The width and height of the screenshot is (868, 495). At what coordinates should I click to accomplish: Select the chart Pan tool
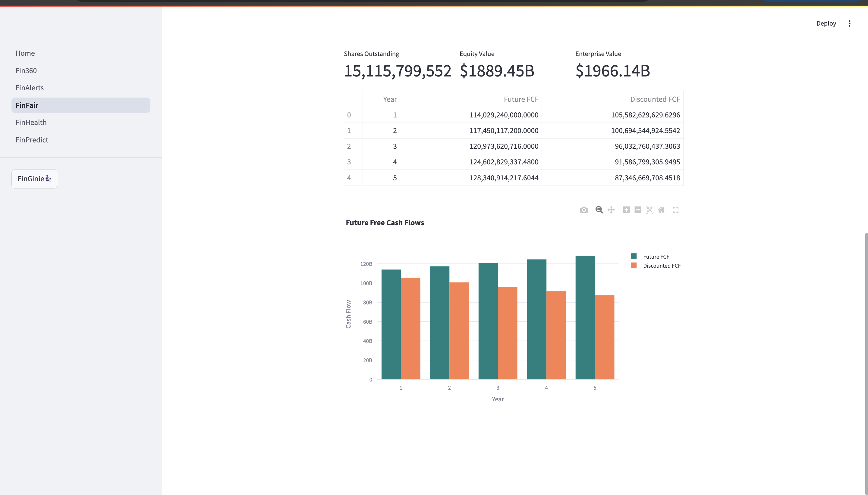click(611, 210)
